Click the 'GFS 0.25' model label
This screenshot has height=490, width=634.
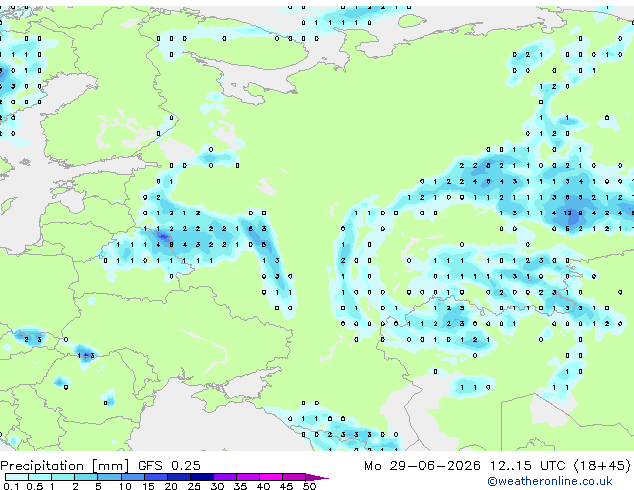(169, 466)
